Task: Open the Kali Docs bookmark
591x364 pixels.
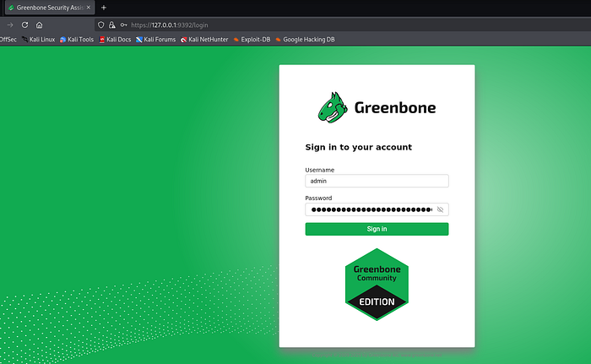Action: click(115, 39)
